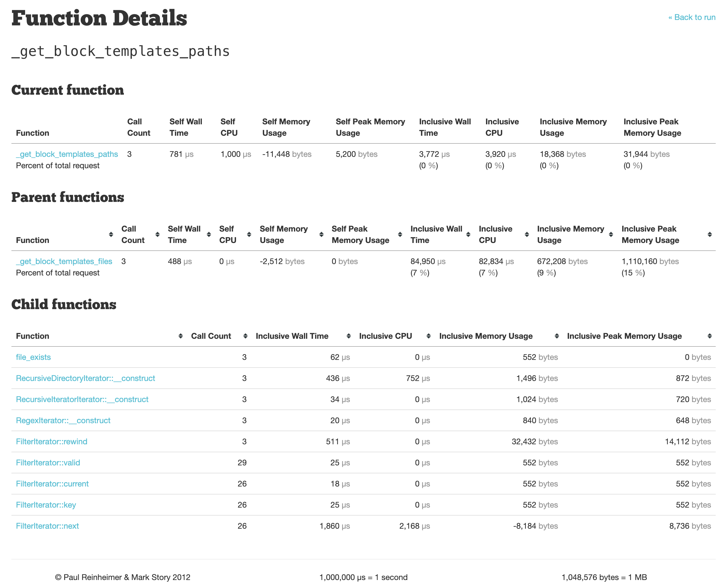The height and width of the screenshot is (588, 726).
Task: Open file_exists child function details
Action: pos(33,357)
